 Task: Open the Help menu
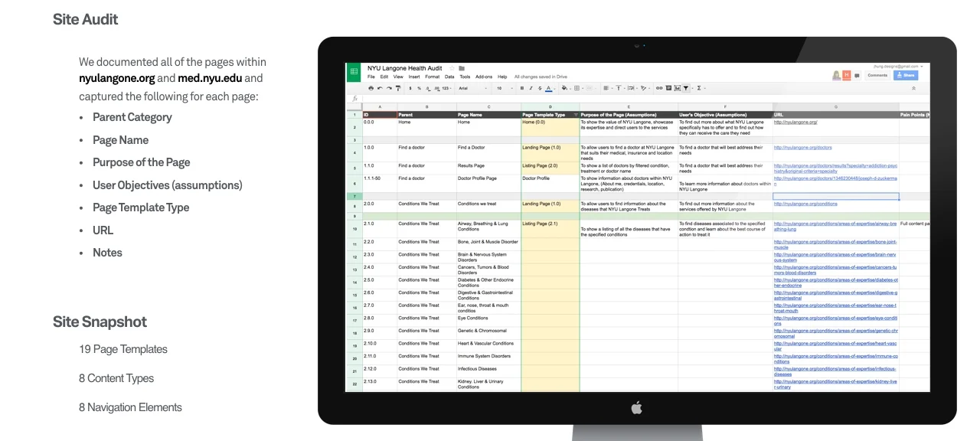[x=502, y=77]
